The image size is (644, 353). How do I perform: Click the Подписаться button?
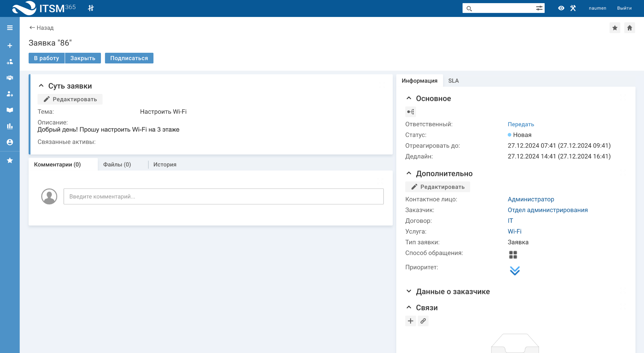129,58
